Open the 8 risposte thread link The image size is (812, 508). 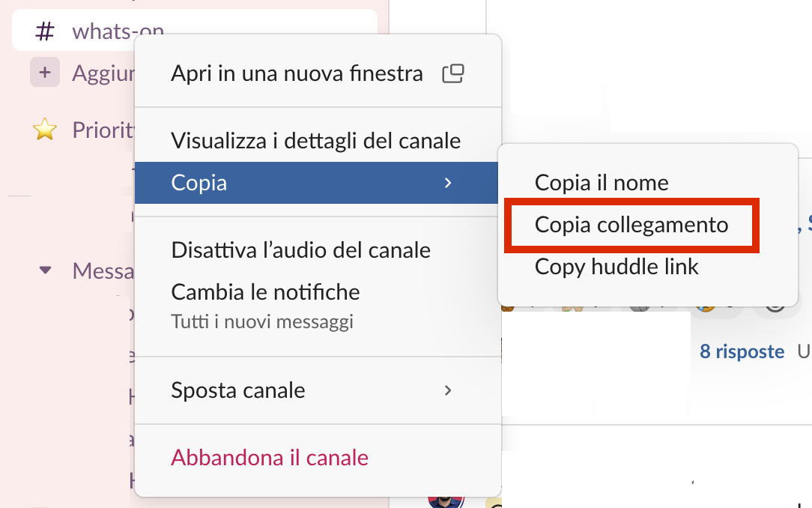click(742, 351)
